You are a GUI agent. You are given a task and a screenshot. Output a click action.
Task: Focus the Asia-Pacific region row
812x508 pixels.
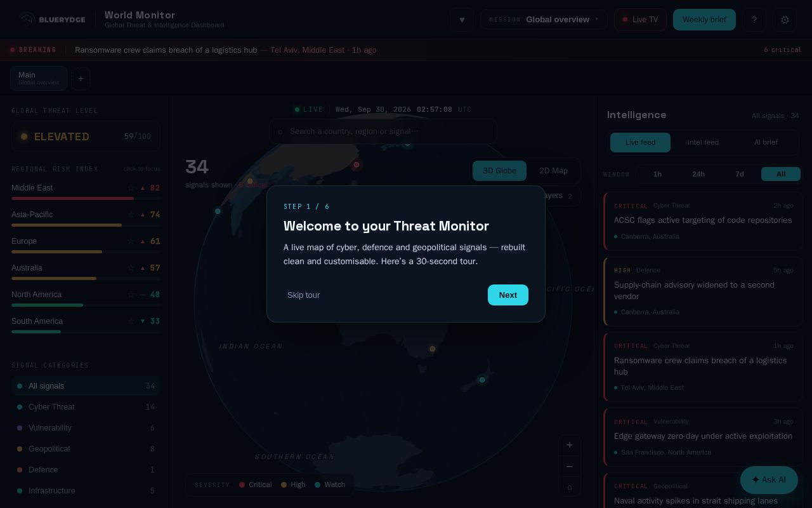[x=86, y=217]
